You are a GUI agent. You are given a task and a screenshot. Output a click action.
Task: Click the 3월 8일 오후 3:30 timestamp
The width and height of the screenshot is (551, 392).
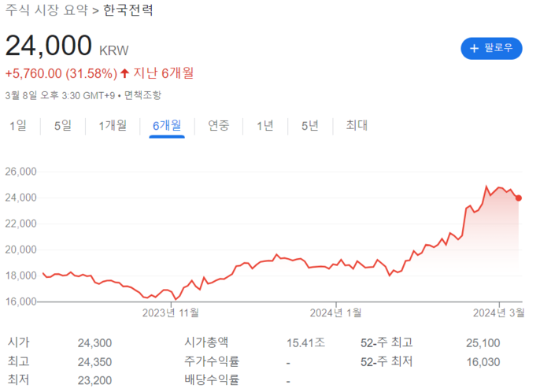click(x=60, y=95)
